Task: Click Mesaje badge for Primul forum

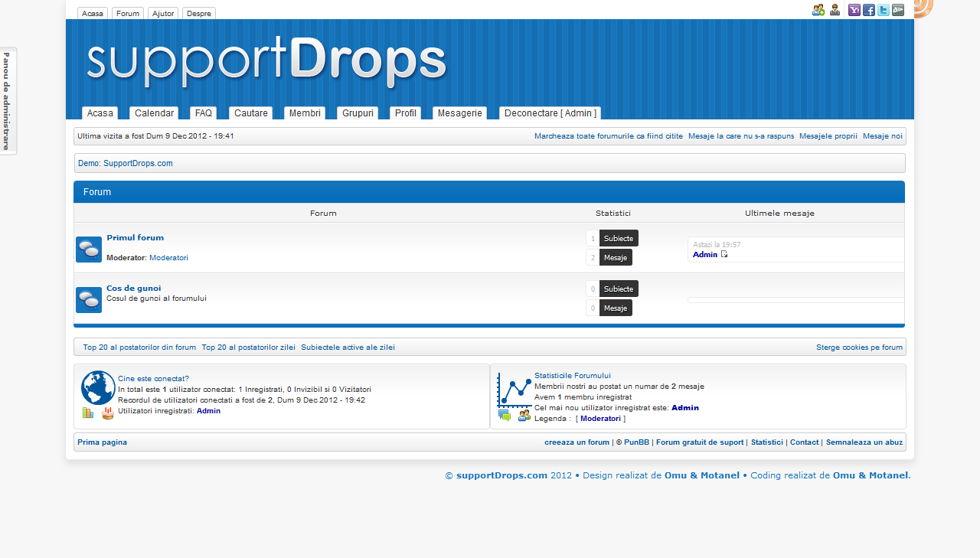Action: (x=616, y=257)
